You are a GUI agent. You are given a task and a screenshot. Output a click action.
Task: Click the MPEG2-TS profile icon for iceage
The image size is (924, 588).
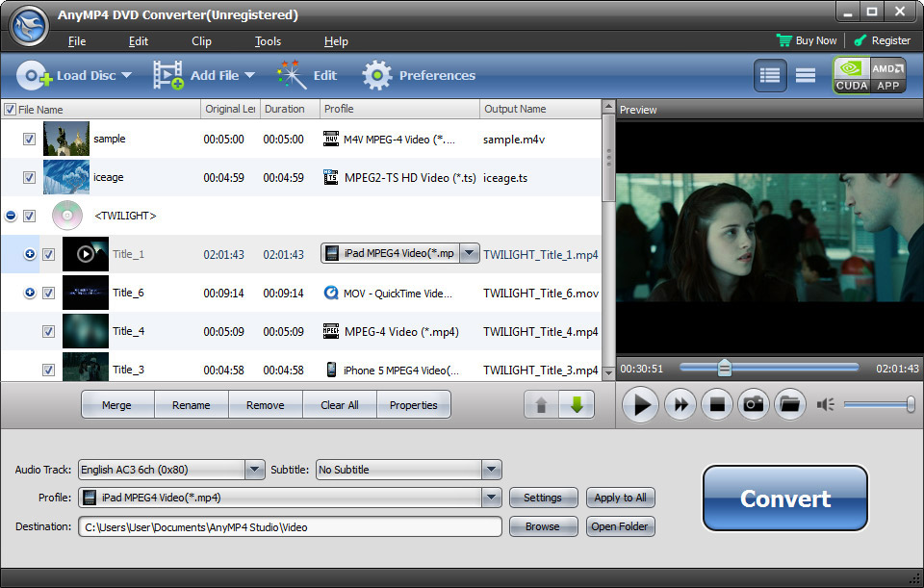pyautogui.click(x=331, y=177)
